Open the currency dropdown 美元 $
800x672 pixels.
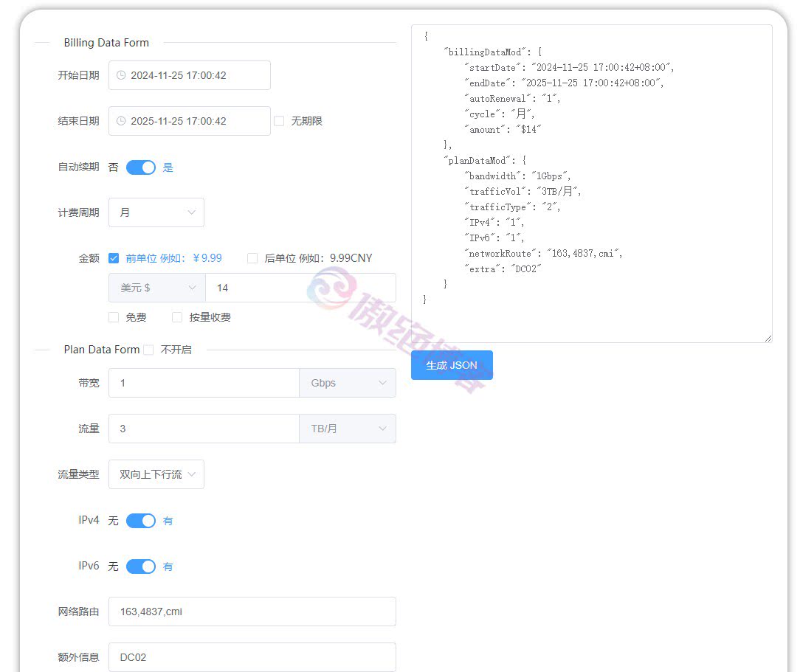156,288
